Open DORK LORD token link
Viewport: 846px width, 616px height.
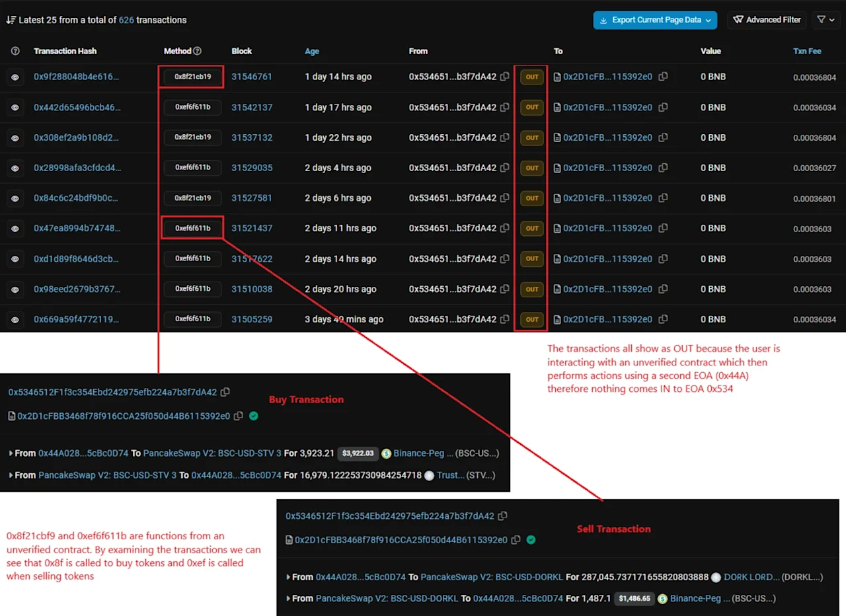tap(751, 577)
